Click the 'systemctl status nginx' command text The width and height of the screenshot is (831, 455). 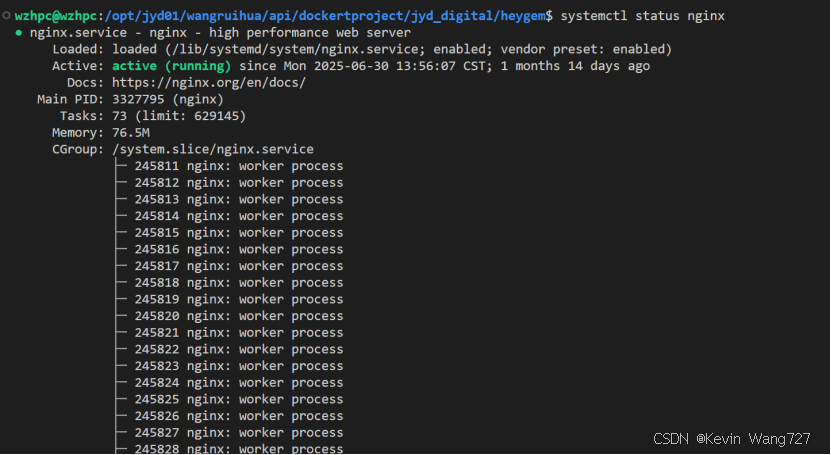[x=642, y=16]
